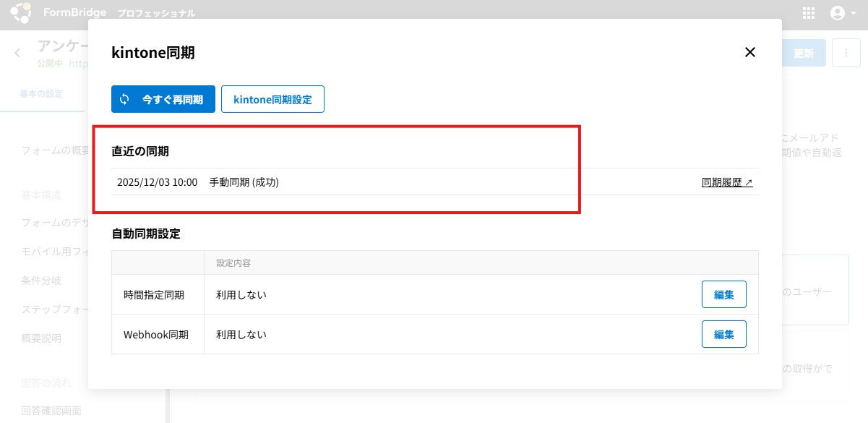Open 概要説明 in the sidebar
Screen dimensions: 868x423
click(x=41, y=338)
